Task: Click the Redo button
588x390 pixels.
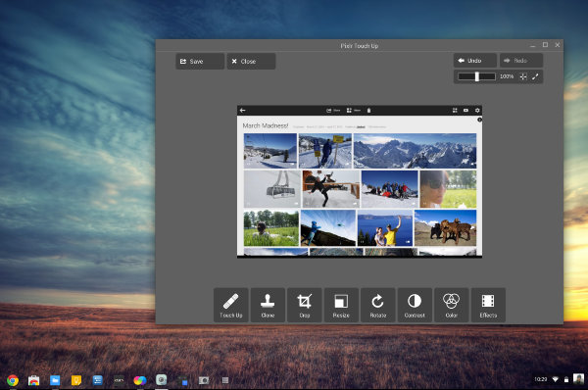Action: [x=521, y=61]
